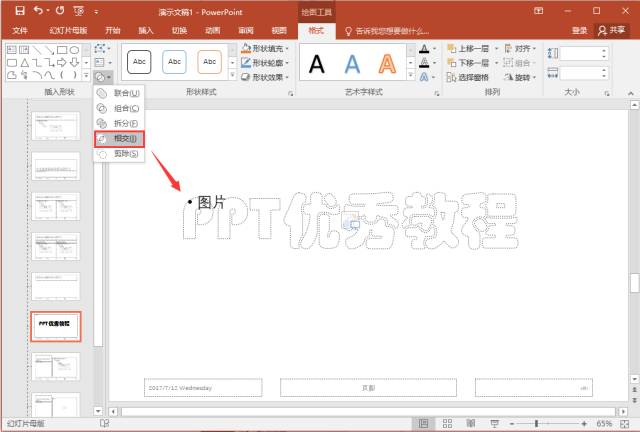Open the Edit Shape dropdown
The width and height of the screenshot is (640, 432).
click(102, 49)
